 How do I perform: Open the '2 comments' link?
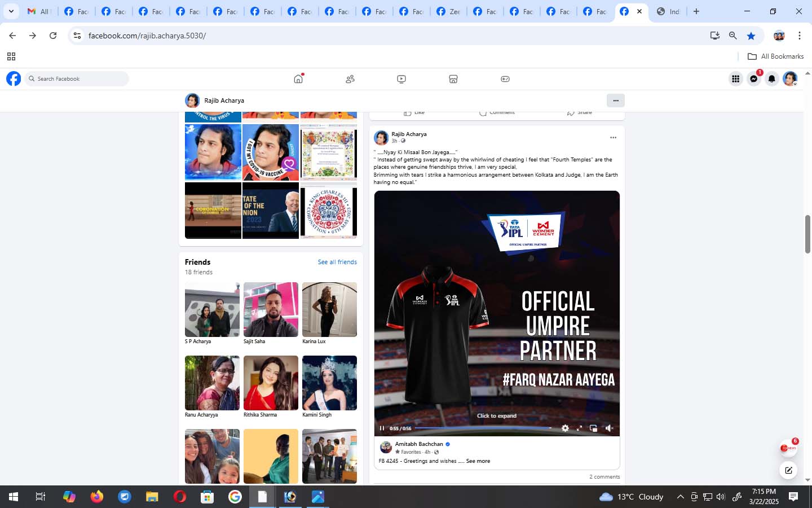point(604,477)
